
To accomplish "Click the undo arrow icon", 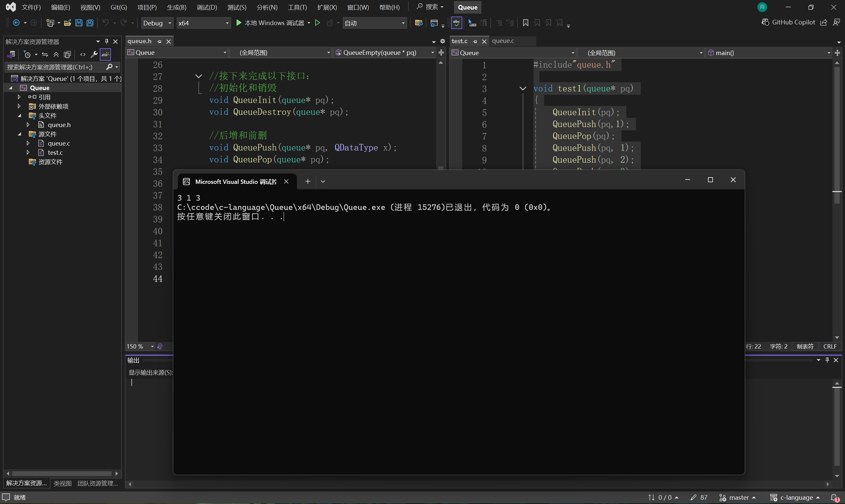I will (x=106, y=23).
